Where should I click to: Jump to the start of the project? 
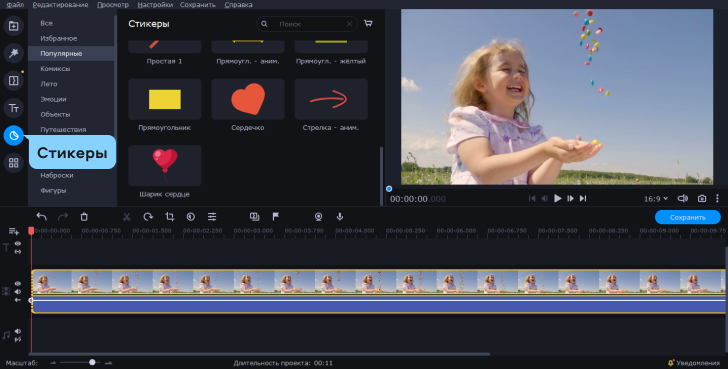coord(532,198)
